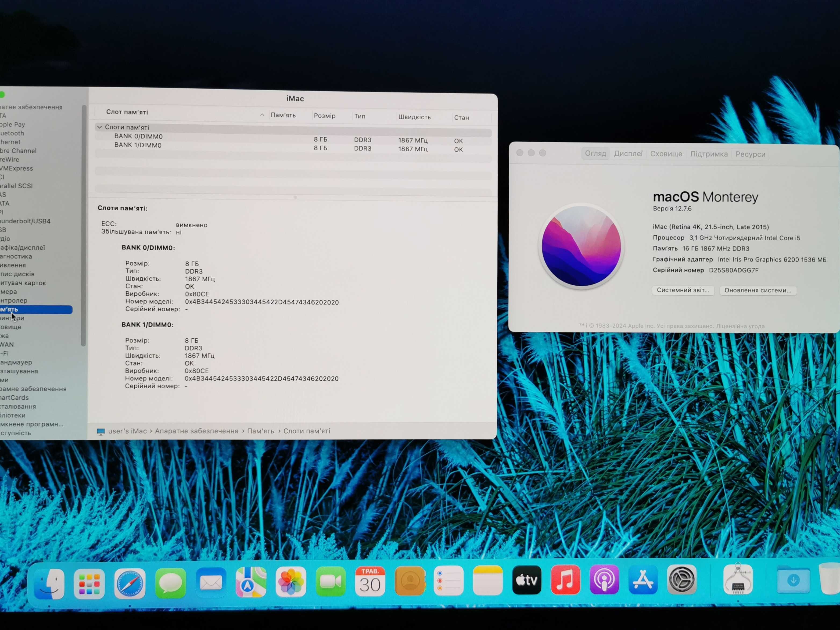Click the Версія 12.7.6 text

coord(672,209)
